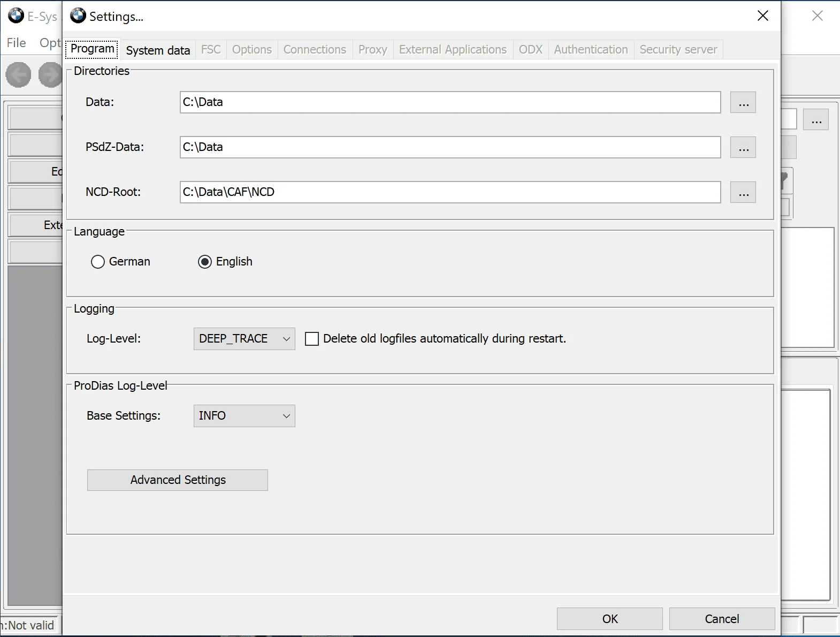Screen dimensions: 840x637
Task: Select the German language radio button
Action: [x=97, y=262]
